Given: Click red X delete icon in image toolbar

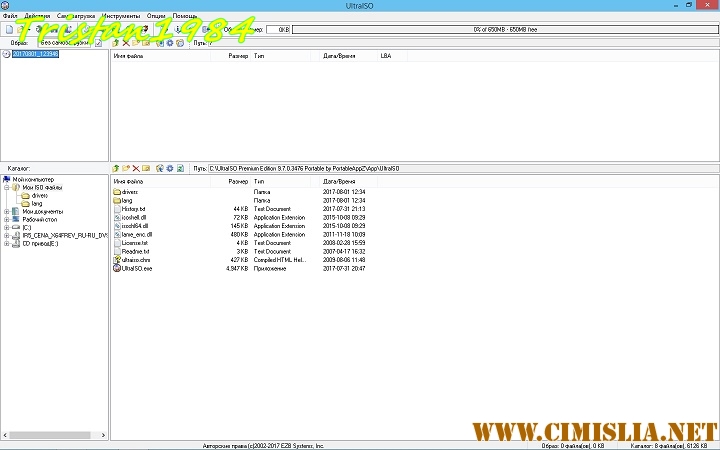Looking at the screenshot, I should point(126,43).
